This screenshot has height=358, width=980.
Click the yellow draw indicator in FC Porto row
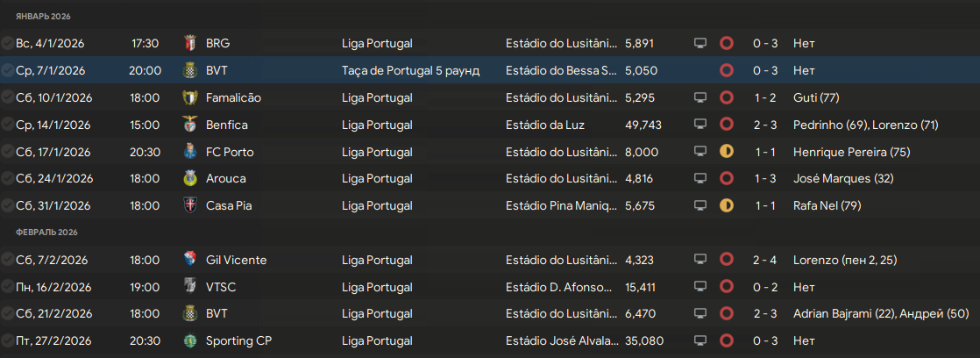point(726,152)
